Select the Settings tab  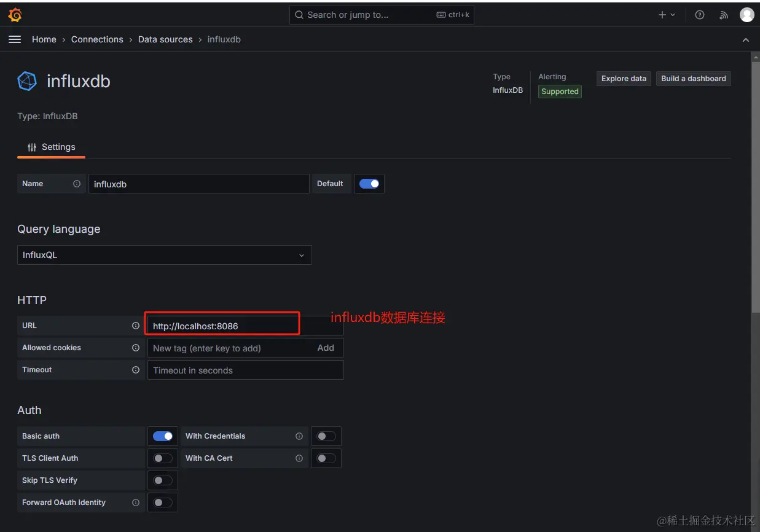coord(52,147)
